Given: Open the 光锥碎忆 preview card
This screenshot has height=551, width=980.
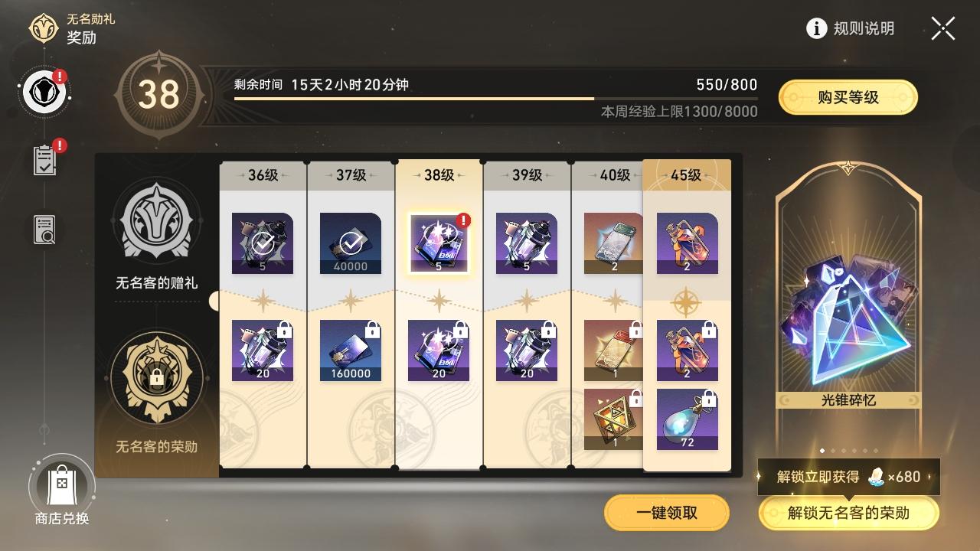Looking at the screenshot, I should click(848, 308).
